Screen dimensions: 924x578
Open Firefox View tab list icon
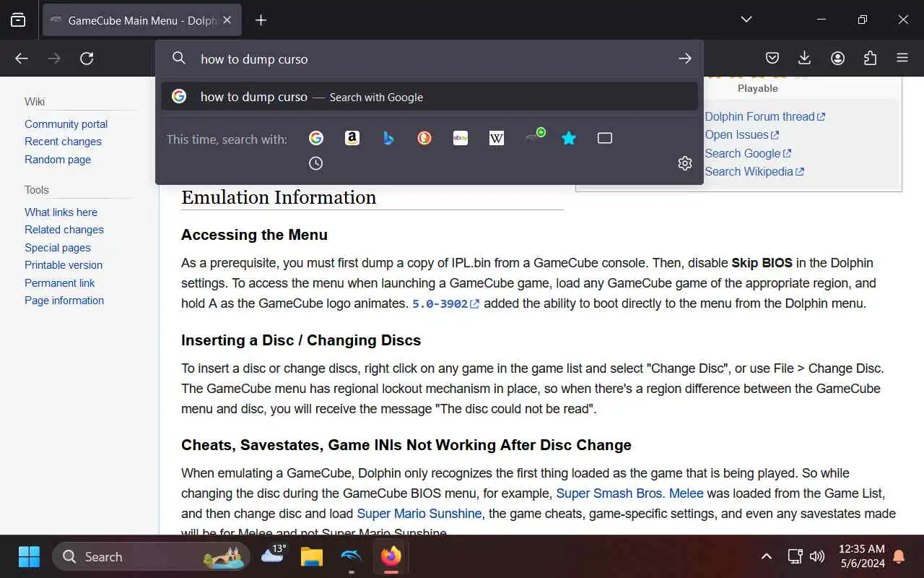19,20
